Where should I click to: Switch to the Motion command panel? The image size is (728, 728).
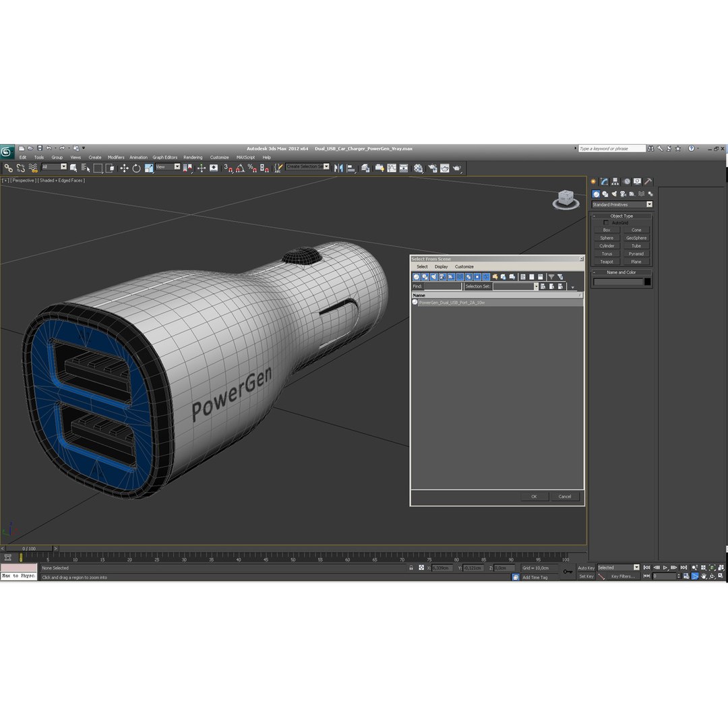click(x=626, y=181)
